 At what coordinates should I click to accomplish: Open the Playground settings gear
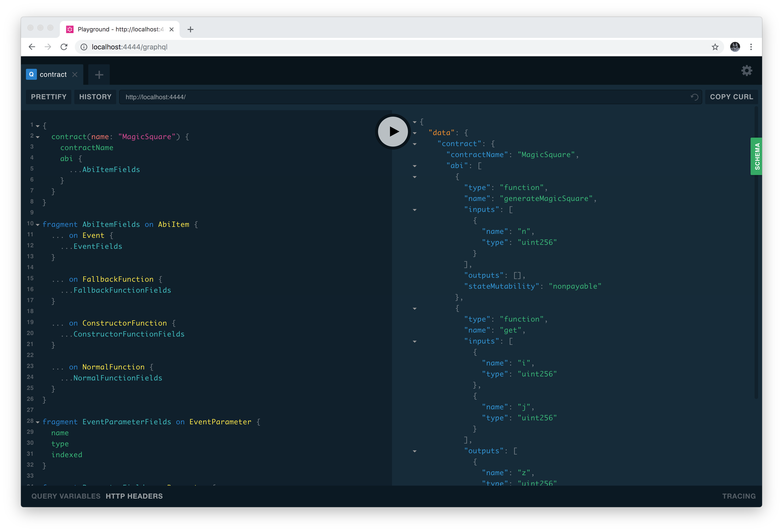pyautogui.click(x=747, y=71)
